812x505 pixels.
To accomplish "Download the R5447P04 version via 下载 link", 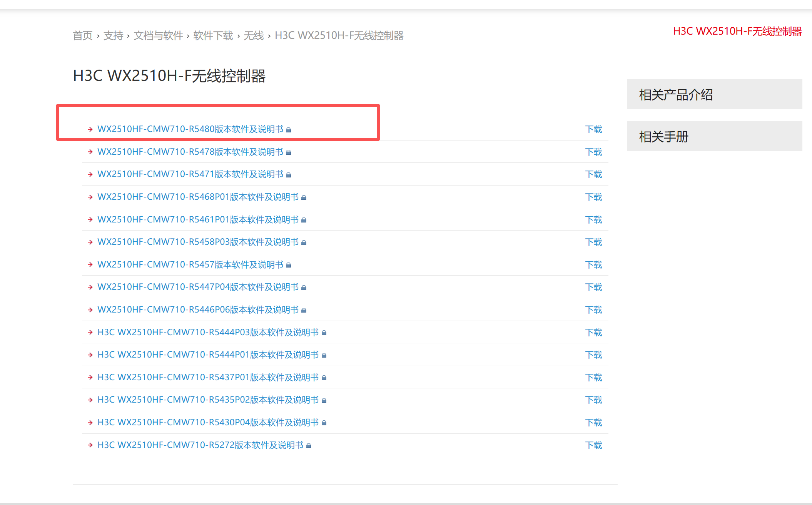I will pos(593,287).
